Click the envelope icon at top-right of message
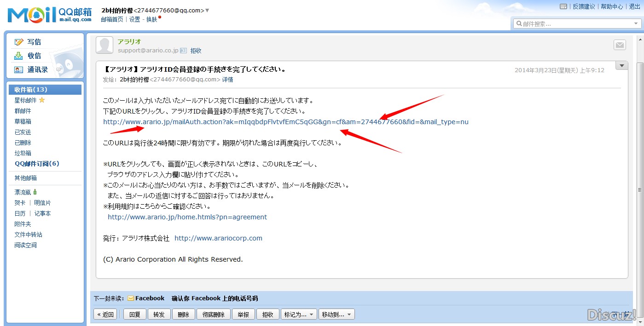The image size is (644, 326). 620,45
